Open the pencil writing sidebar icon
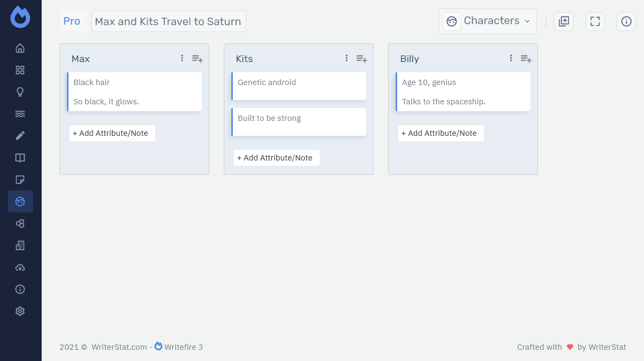Viewport: 644px width, 361px height. 20,136
